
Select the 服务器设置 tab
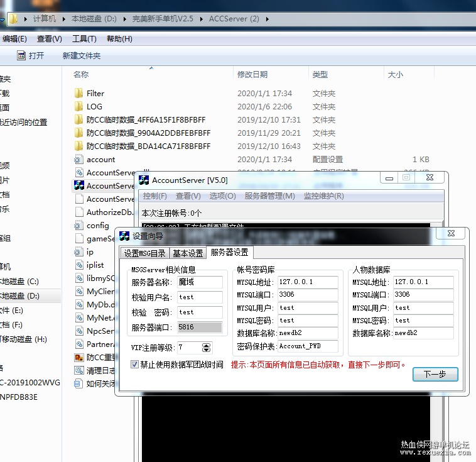point(229,252)
